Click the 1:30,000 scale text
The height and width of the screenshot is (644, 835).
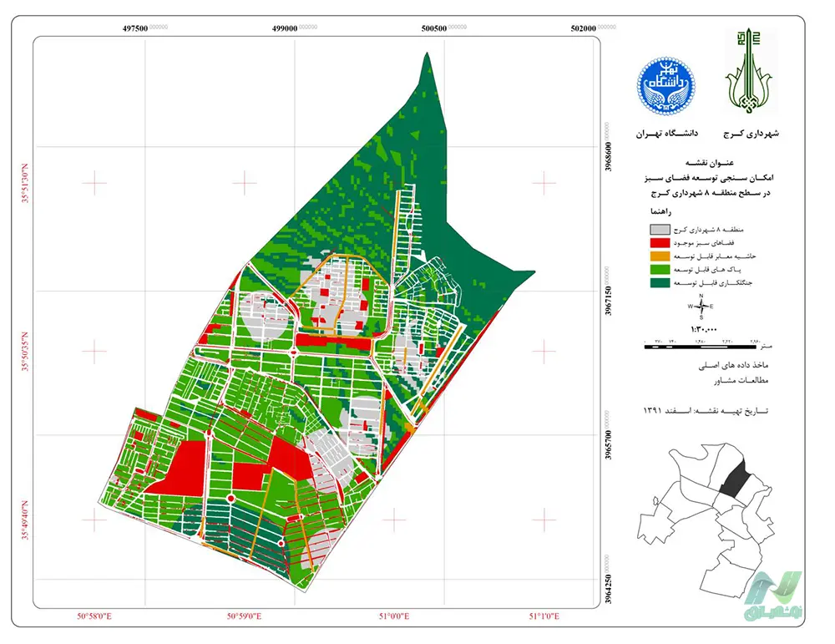point(703,330)
